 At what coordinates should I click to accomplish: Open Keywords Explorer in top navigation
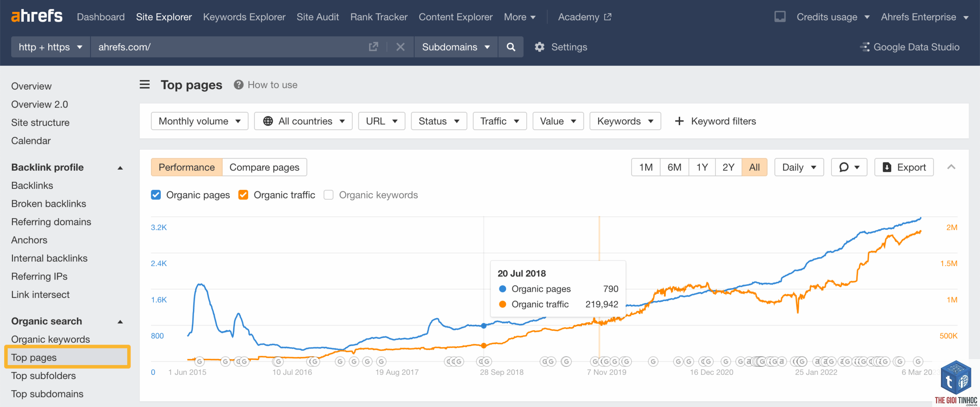[244, 17]
